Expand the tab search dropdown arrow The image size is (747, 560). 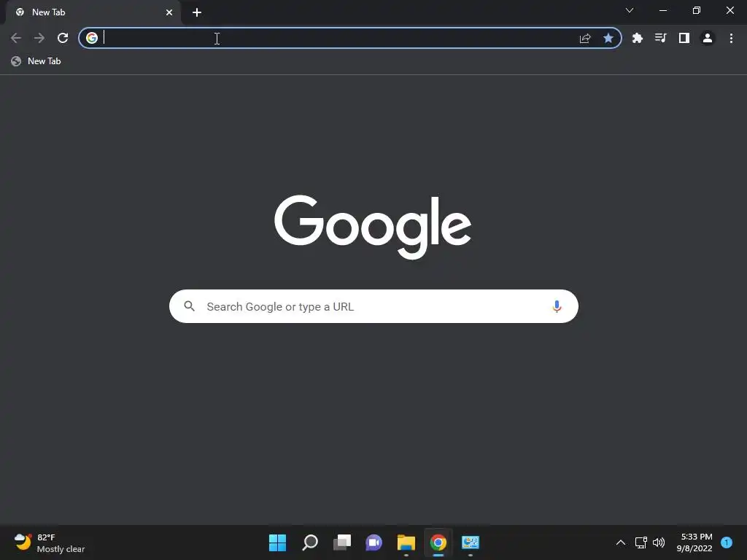point(630,10)
